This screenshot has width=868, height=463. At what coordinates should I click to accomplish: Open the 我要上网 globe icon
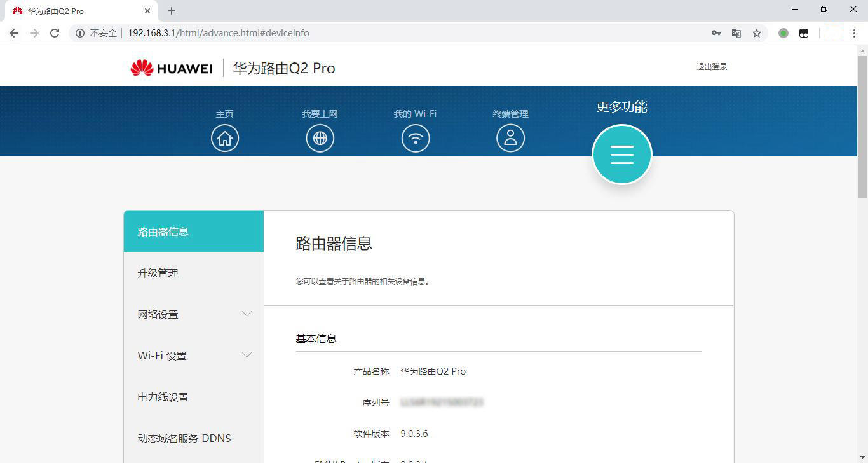tap(320, 138)
